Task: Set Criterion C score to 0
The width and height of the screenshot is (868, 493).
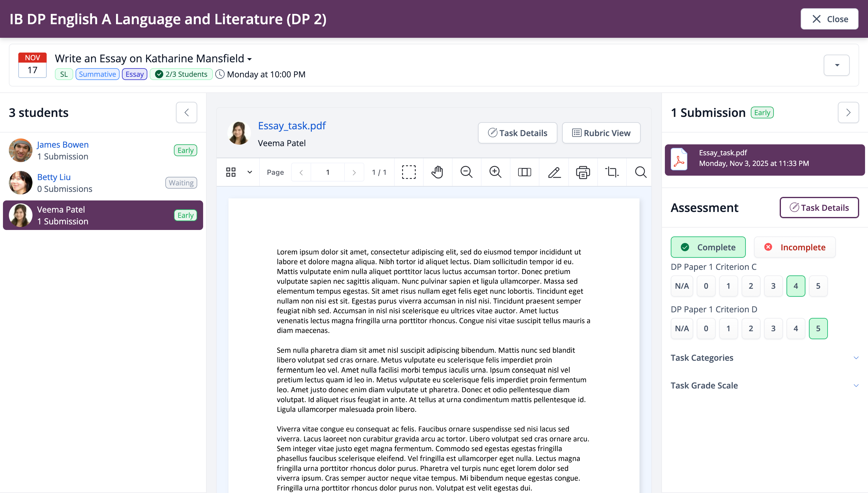Action: [x=706, y=286]
